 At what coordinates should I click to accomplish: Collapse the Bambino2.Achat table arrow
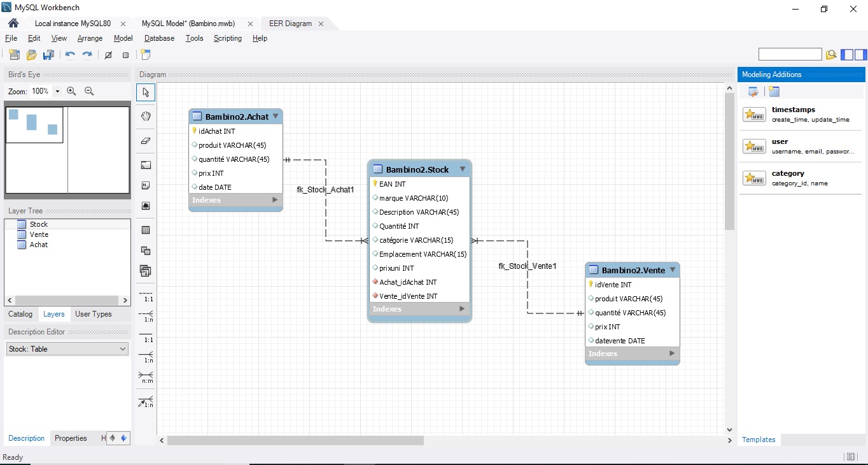(x=276, y=117)
